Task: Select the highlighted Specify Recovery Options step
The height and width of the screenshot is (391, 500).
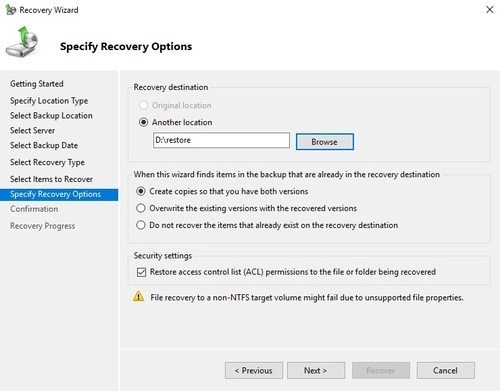Action: [x=59, y=194]
